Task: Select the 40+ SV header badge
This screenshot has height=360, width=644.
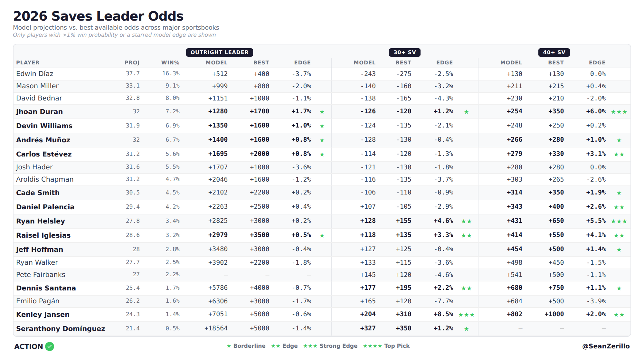Action: click(554, 52)
